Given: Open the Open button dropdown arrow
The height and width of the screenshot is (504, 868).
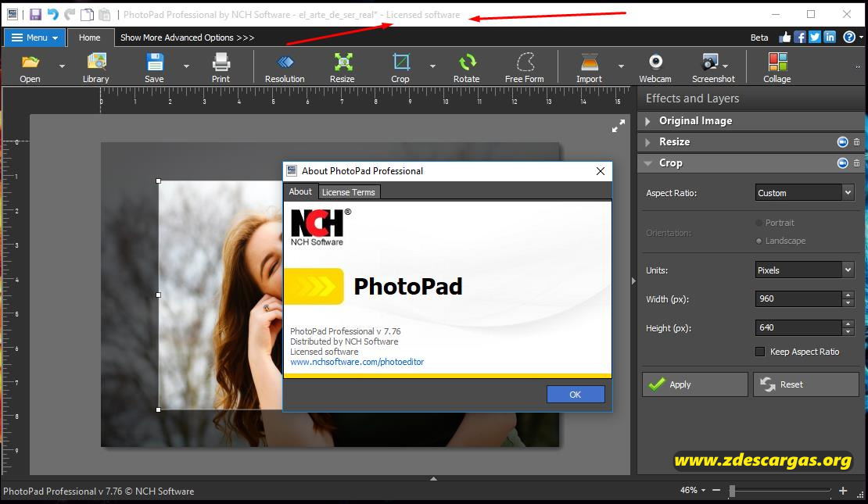Looking at the screenshot, I should (x=62, y=66).
